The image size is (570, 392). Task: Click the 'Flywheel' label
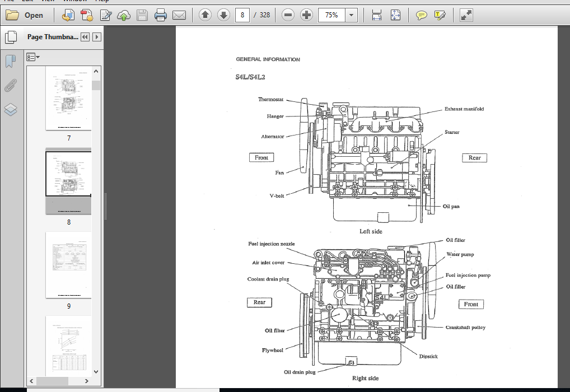[x=272, y=350]
